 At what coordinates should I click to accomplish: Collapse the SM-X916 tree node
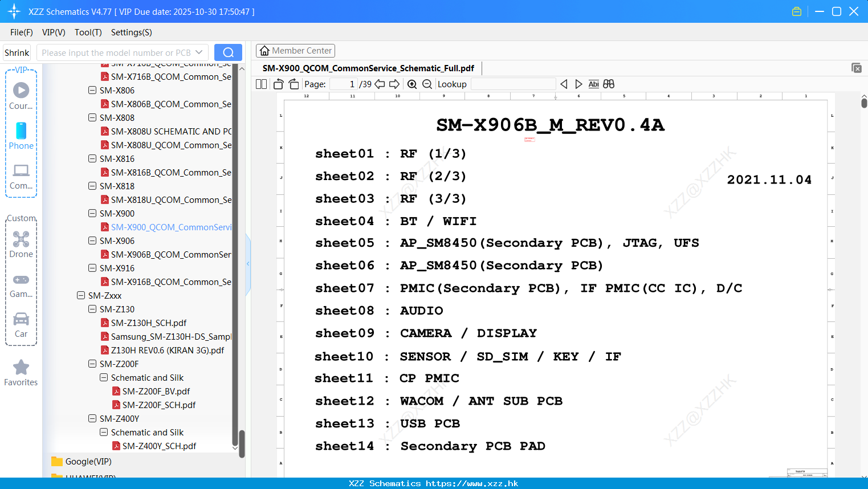coord(92,268)
